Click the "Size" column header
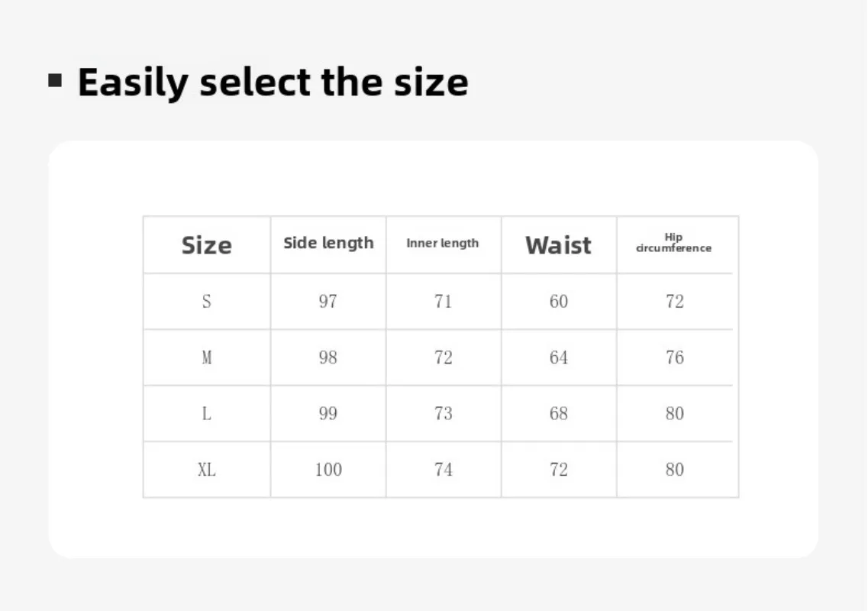 [x=206, y=245]
